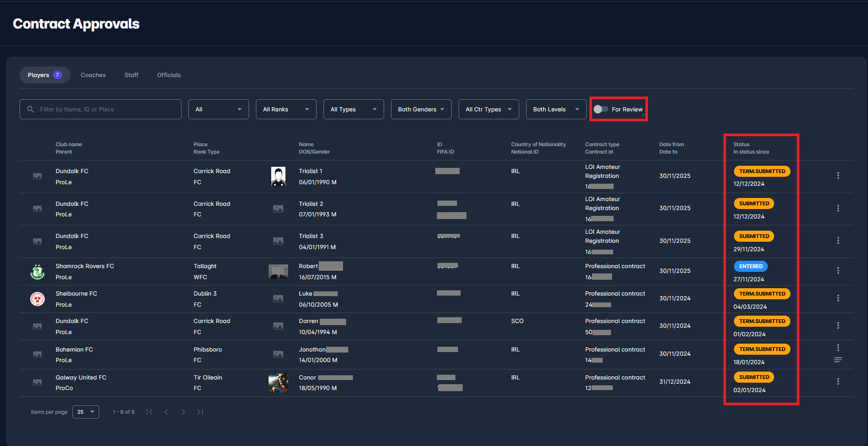The height and width of the screenshot is (446, 868).
Task: Click the search magnifier icon in filter box
Action: (x=31, y=109)
